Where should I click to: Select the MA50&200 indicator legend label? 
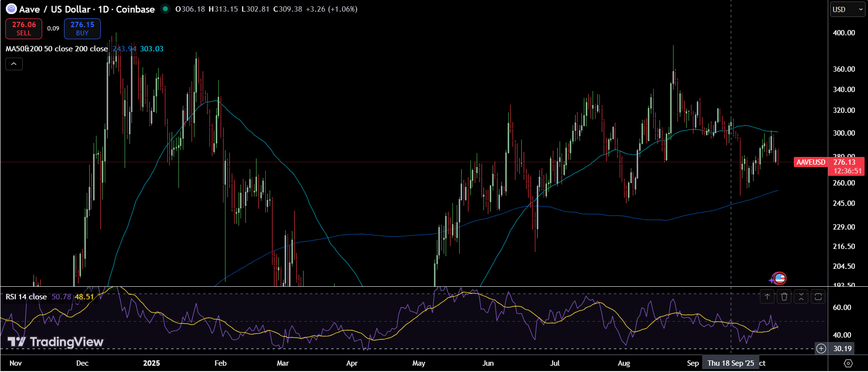coord(56,49)
